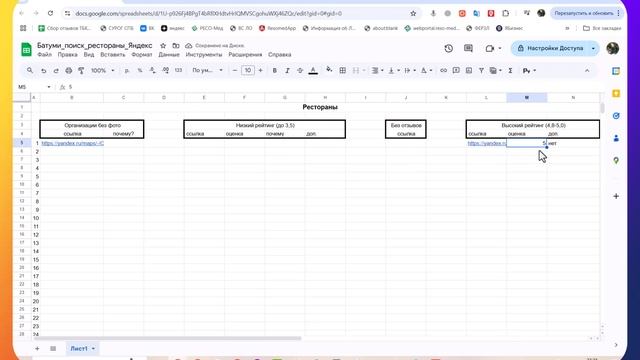Screen dimensions: 640x360
Task: Open the Справка menu
Action: click(x=280, y=55)
